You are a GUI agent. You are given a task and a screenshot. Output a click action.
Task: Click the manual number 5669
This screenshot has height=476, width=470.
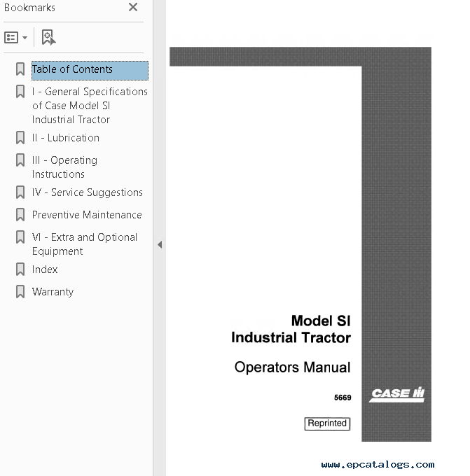343,398
